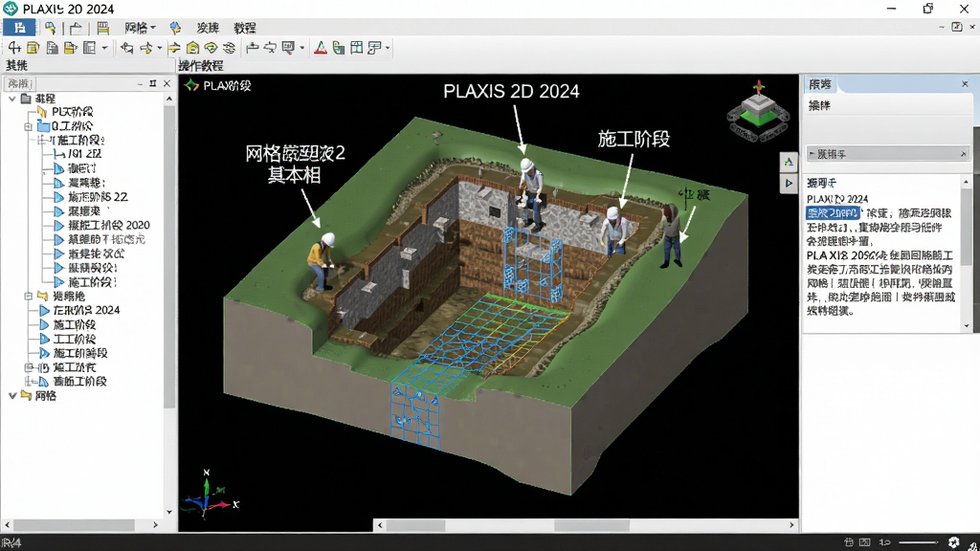Click the stepped box icon ending the toolbar

click(374, 48)
